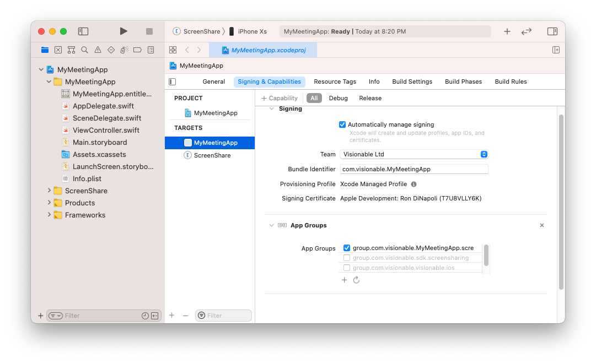
Task: Click the Bundle Identifier field
Action: point(414,169)
